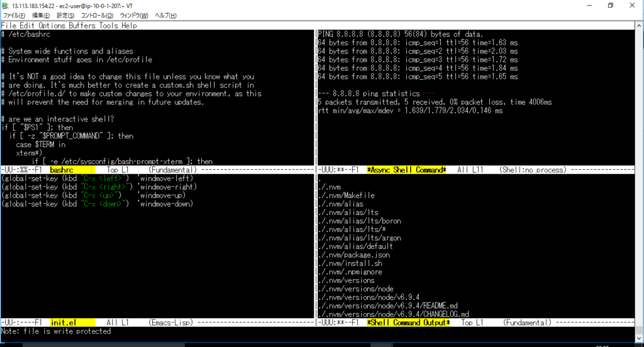
Task: Click the CHANGELOG.md path entry
Action: pyautogui.click(x=394, y=314)
